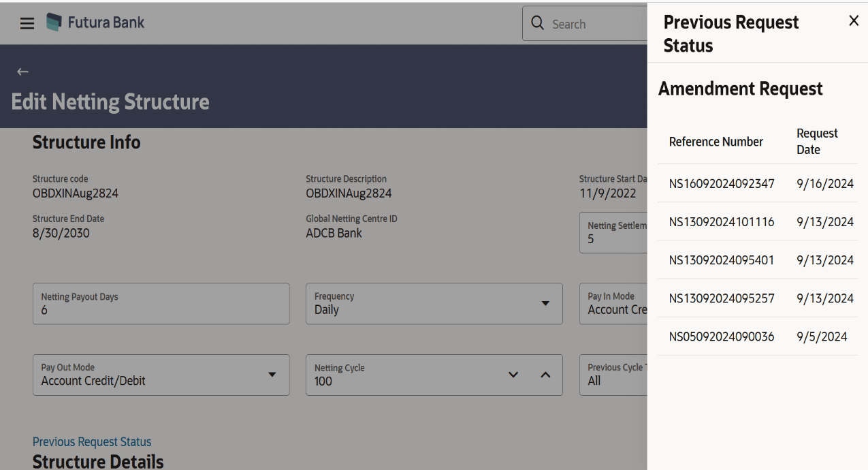This screenshot has width=868, height=470.
Task: Click the Netting Payout Days field
Action: (x=161, y=304)
